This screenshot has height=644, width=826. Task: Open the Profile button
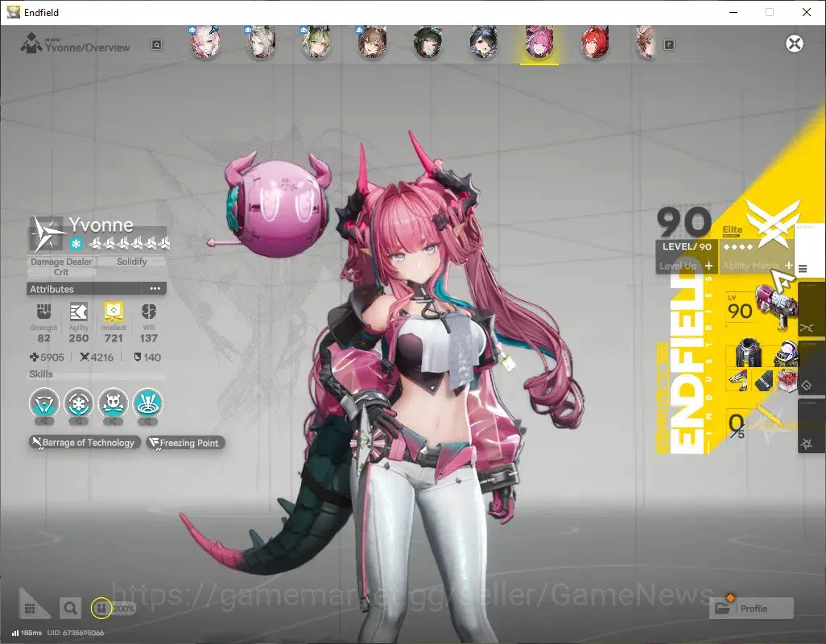pyautogui.click(x=752, y=609)
